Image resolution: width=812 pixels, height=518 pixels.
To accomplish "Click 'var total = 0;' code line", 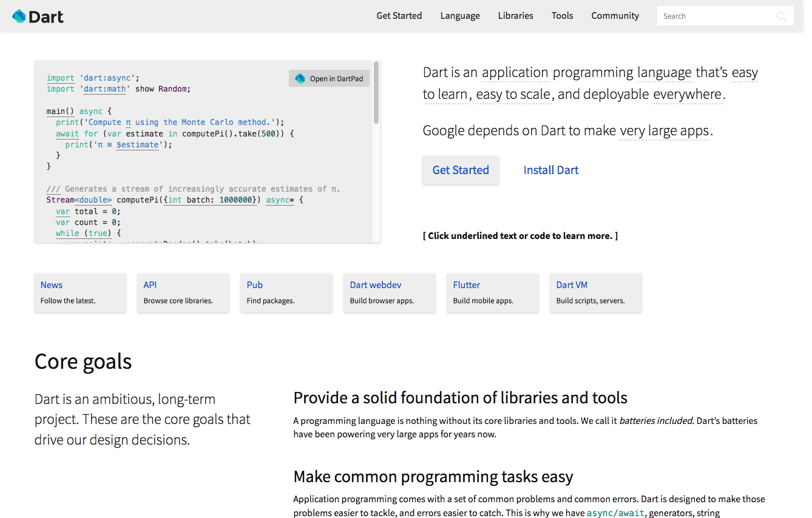I will pos(89,211).
